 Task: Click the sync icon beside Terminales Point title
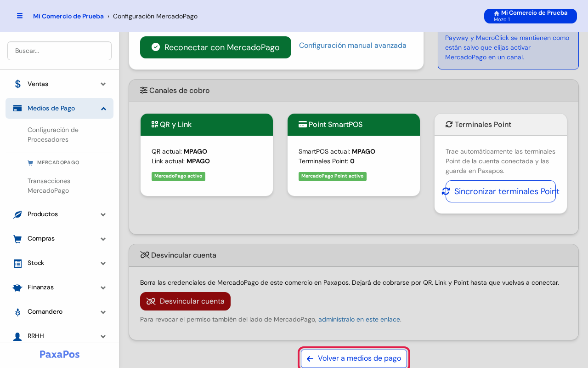click(x=449, y=124)
